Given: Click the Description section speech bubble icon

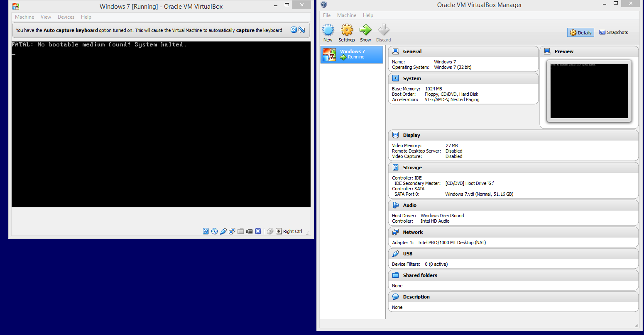Looking at the screenshot, I should [x=396, y=297].
